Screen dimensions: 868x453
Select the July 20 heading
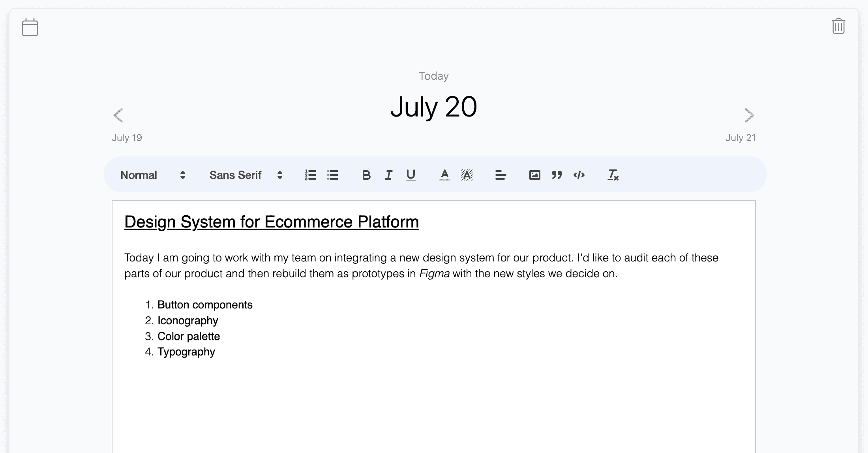[x=433, y=107]
